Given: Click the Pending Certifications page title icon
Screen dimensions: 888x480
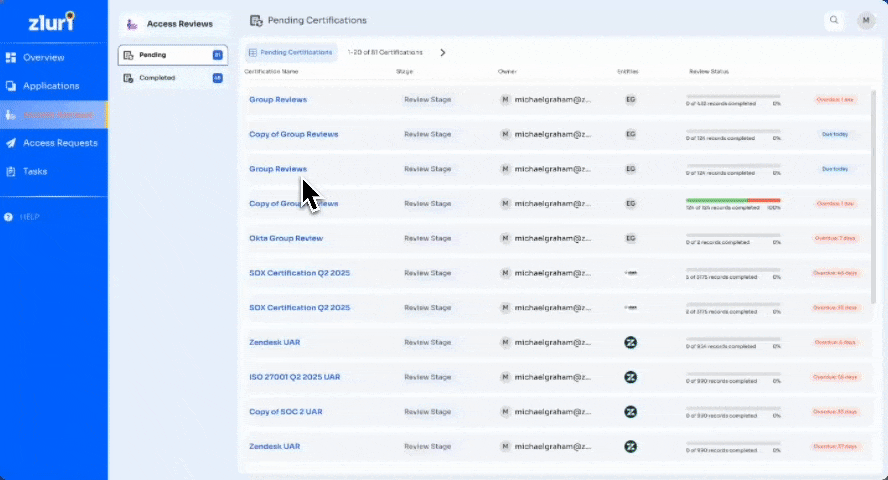Looking at the screenshot, I should point(256,21).
